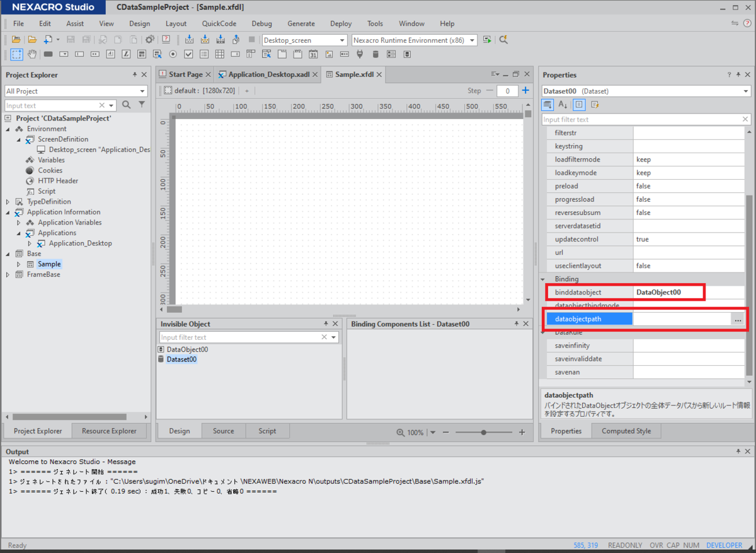
Task: Expand the FrameBase tree node
Action: pyautogui.click(x=8, y=275)
